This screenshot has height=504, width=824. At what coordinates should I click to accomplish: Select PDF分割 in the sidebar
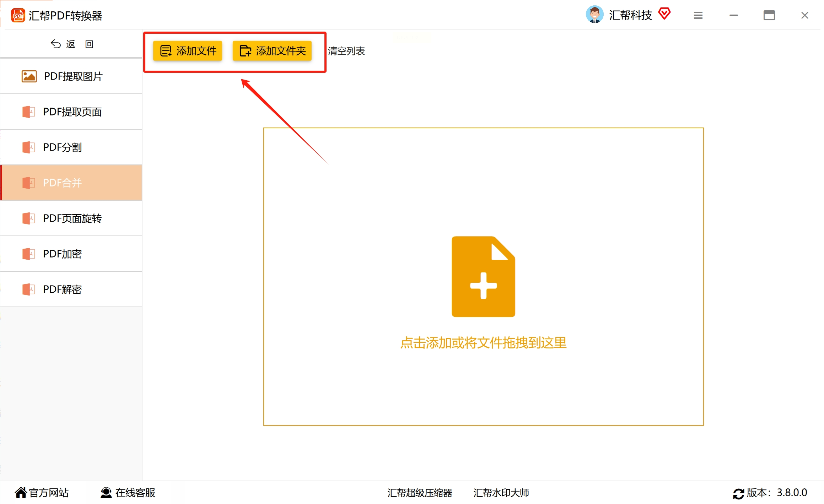(63, 147)
